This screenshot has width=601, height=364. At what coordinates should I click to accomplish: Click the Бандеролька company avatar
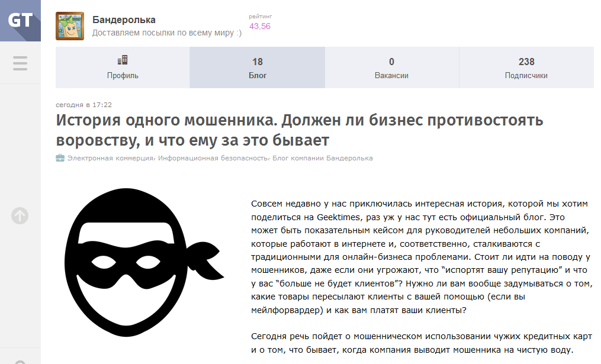coord(70,26)
